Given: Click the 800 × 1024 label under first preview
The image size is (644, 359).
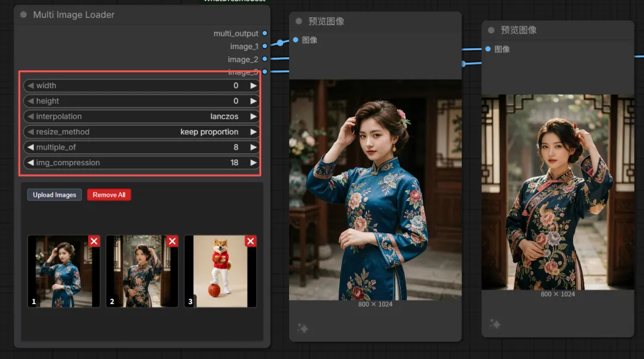Looking at the screenshot, I should [x=376, y=304].
